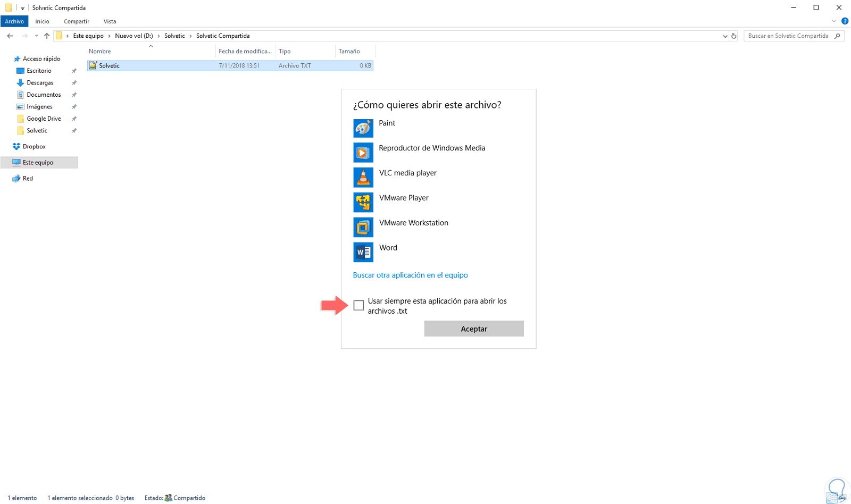Go forward with the forward arrow
Image resolution: width=851 pixels, height=504 pixels.
tap(24, 36)
